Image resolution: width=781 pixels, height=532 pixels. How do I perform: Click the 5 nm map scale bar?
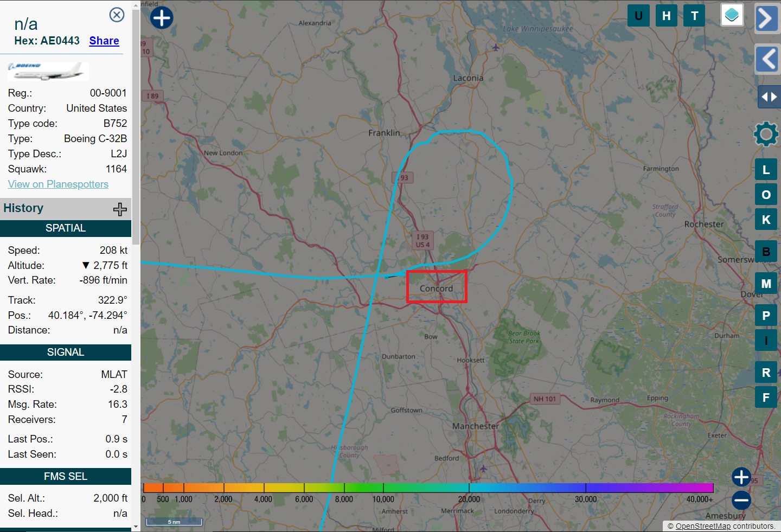click(174, 522)
